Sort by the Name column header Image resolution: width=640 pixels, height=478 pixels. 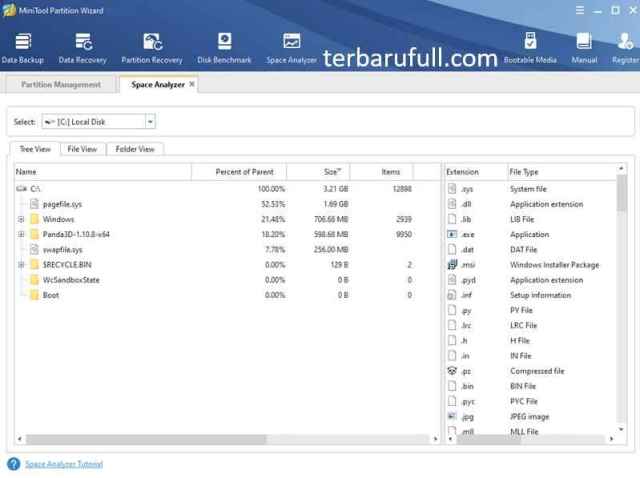point(103,172)
